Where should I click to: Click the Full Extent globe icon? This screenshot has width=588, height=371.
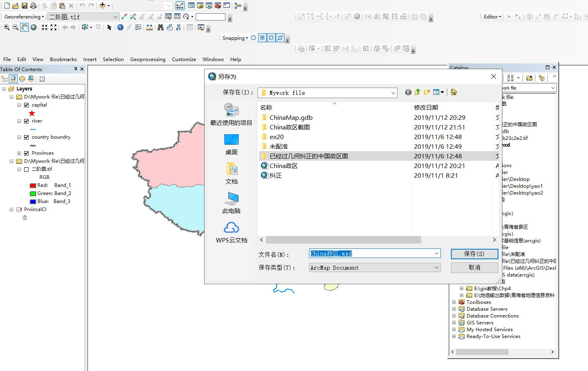pos(34,27)
